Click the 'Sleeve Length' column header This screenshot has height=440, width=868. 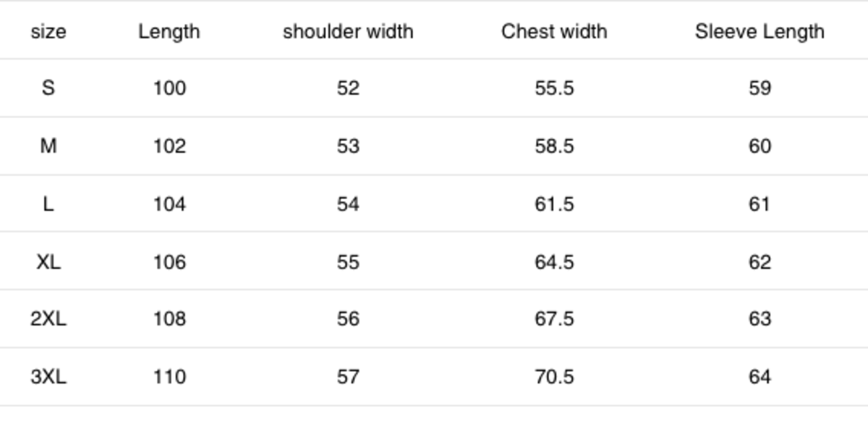(759, 32)
